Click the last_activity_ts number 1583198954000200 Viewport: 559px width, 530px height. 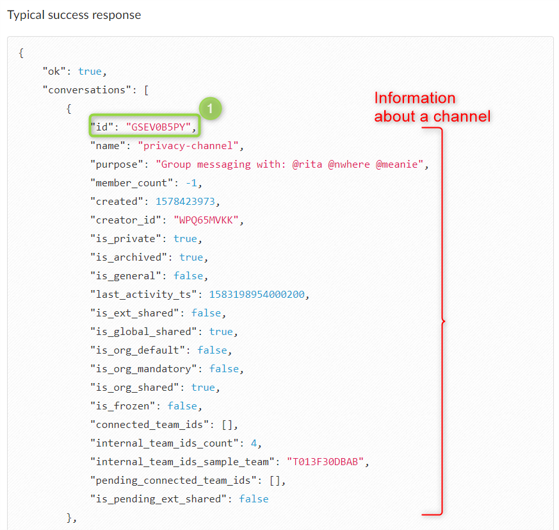click(257, 294)
